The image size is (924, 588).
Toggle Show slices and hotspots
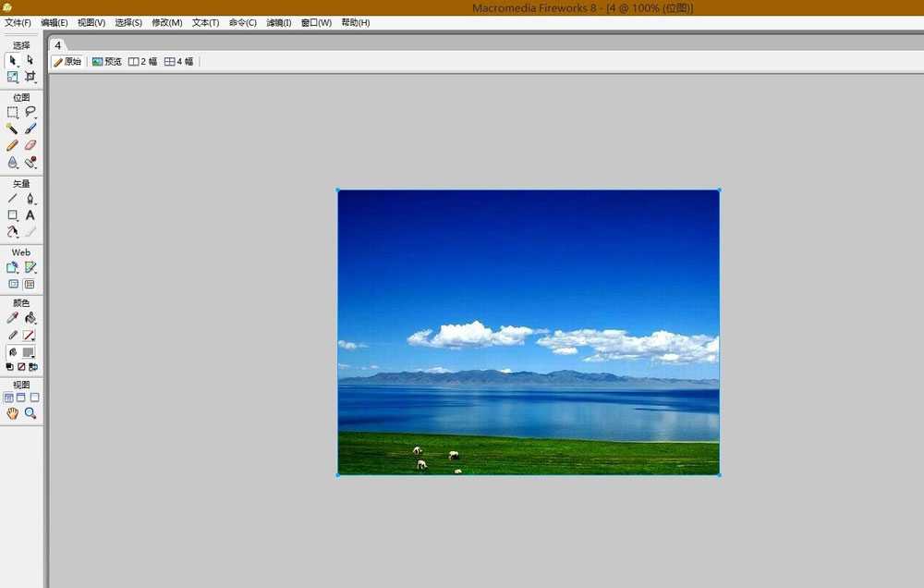point(30,285)
